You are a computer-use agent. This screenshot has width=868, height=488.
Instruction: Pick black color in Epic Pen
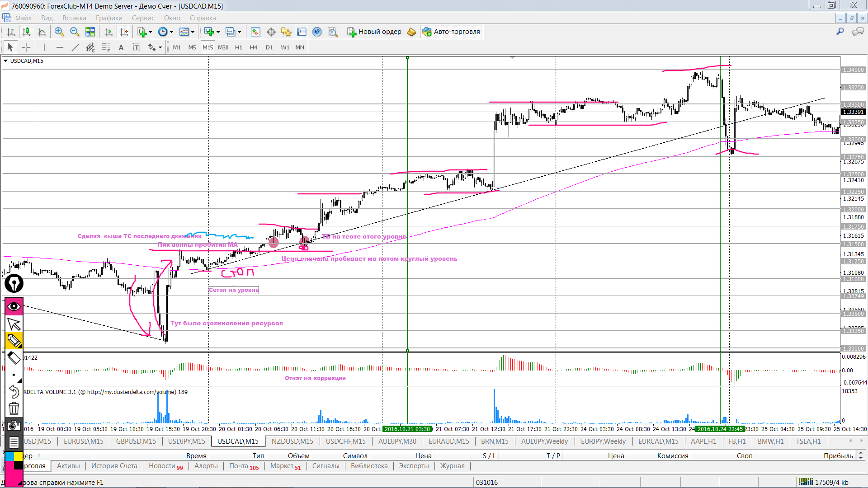(18, 465)
